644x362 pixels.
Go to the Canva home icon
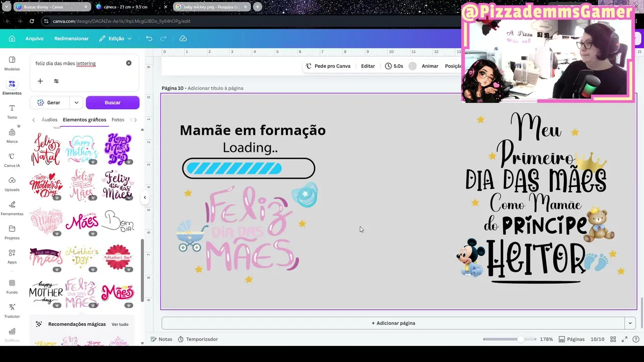[x=12, y=39]
